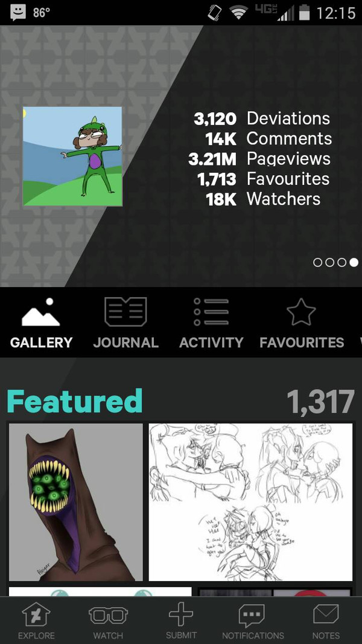Open the sketch comic artwork thumbnail
The height and width of the screenshot is (644, 362).
[x=250, y=502]
